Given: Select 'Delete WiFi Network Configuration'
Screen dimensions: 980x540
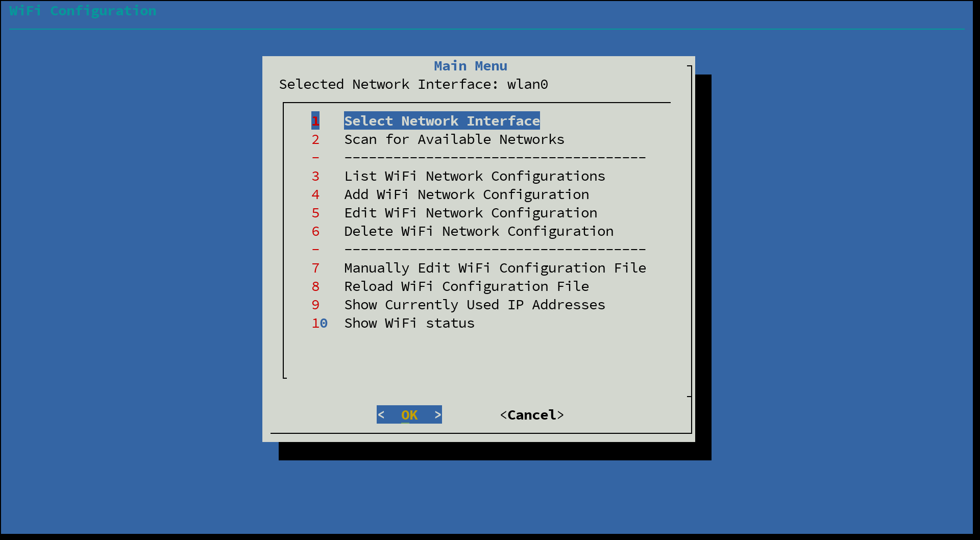Looking at the screenshot, I should 479,231.
